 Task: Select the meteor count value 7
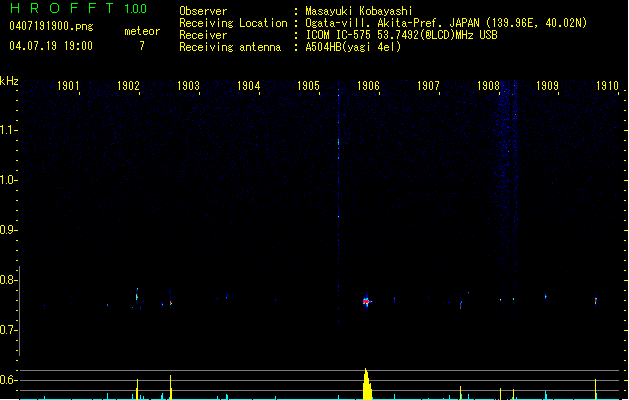tap(142, 46)
